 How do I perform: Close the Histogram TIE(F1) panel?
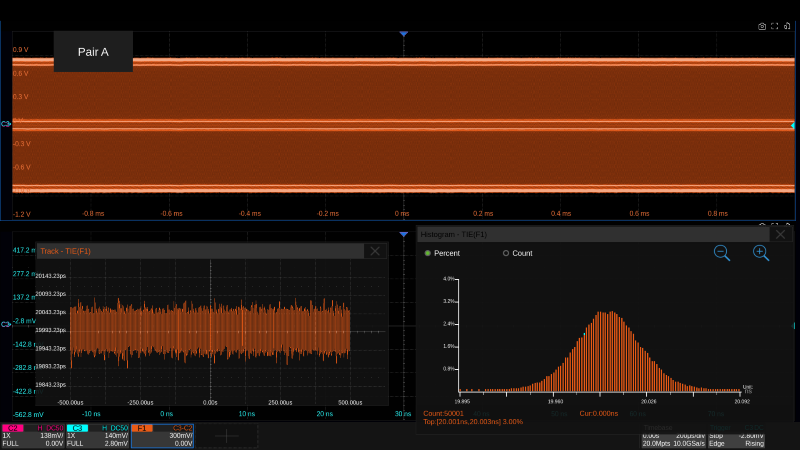point(781,234)
